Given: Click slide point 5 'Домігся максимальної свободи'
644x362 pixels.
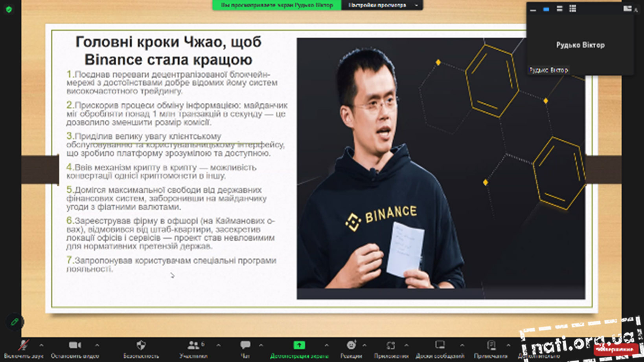Looking at the screenshot, I should (x=166, y=198).
